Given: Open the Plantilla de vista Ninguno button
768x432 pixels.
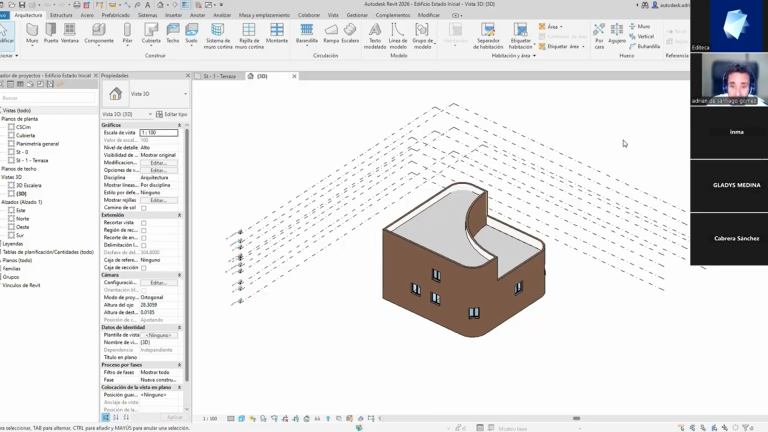Looking at the screenshot, I should 158,335.
